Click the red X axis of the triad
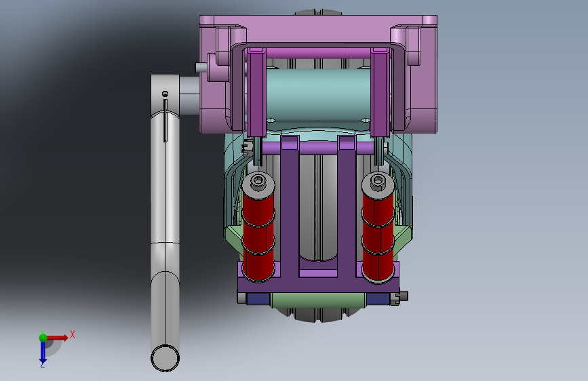The height and width of the screenshot is (381, 588). coord(58,338)
